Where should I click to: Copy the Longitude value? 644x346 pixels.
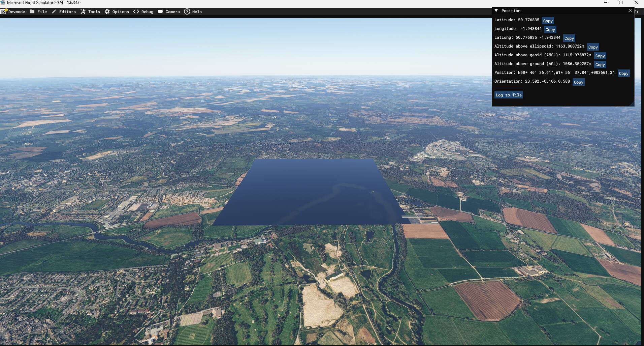(x=550, y=30)
